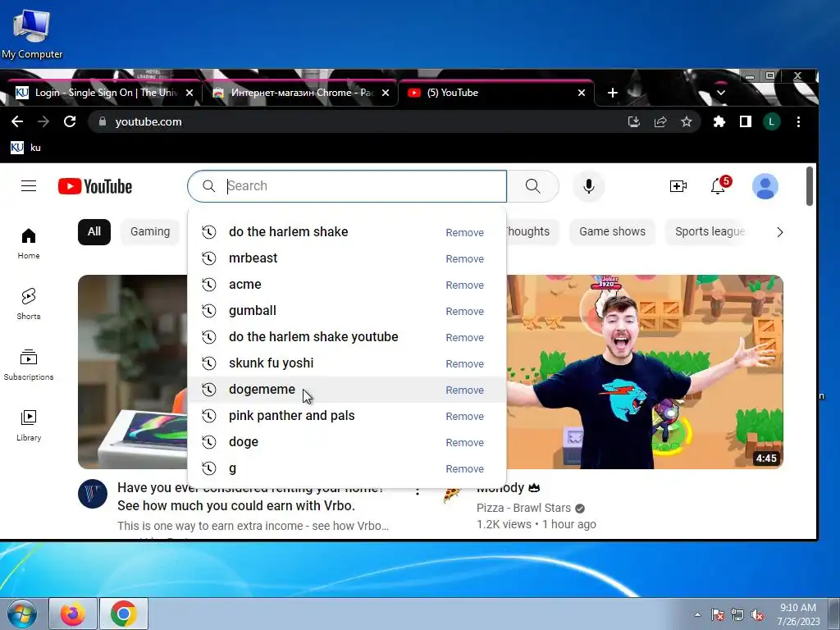Close the YouTube tab
Image resolution: width=840 pixels, height=630 pixels.
coord(582,93)
